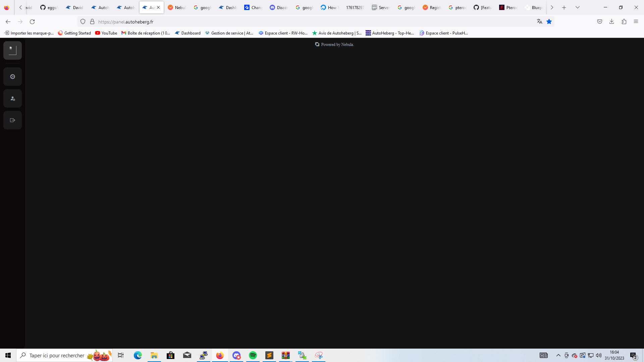Open the Firefox hamburger menu

636,22
